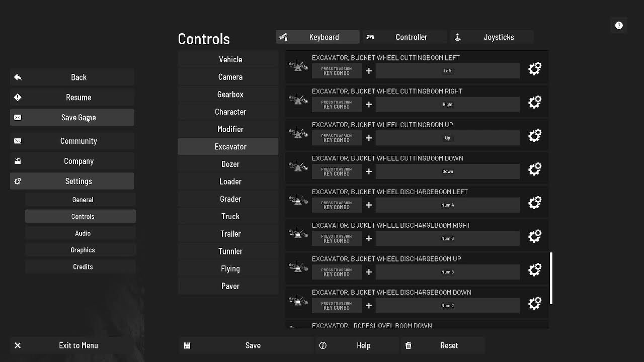Screen dimensions: 644x362
Task: Switch to the Joysticks tab
Action: [x=492, y=37]
